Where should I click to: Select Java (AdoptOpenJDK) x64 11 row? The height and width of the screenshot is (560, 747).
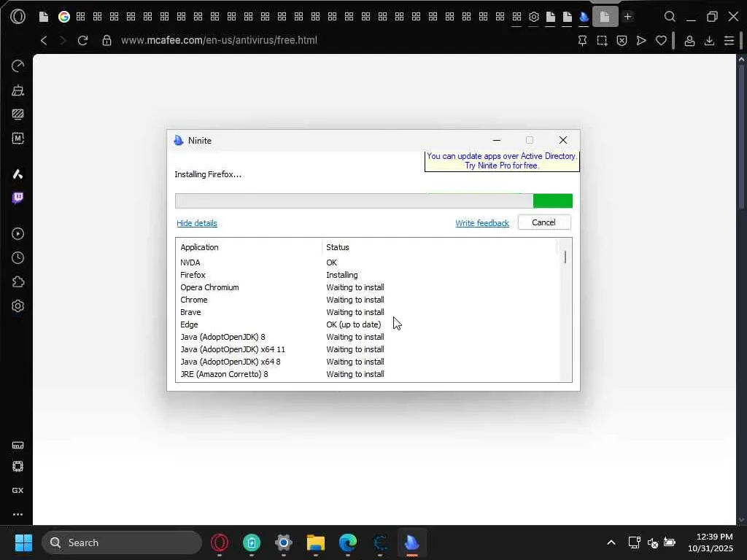coord(367,349)
